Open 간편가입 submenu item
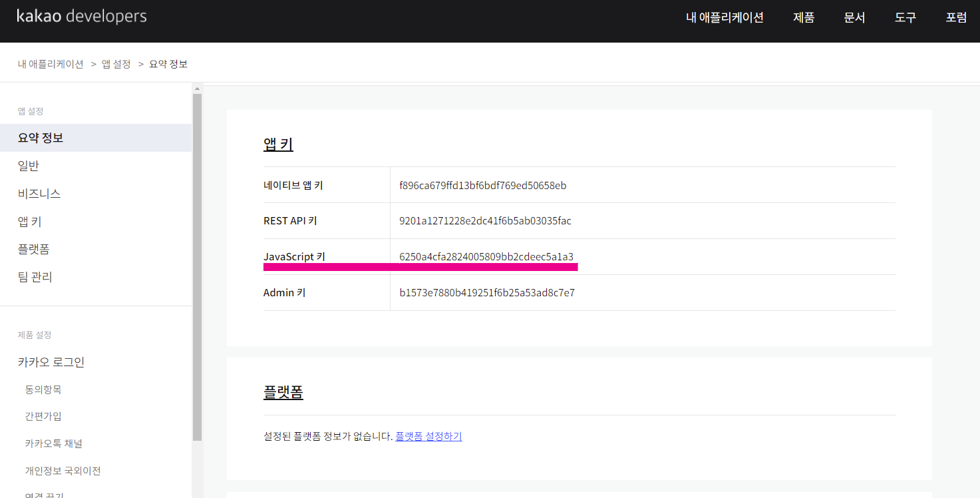 coord(43,416)
